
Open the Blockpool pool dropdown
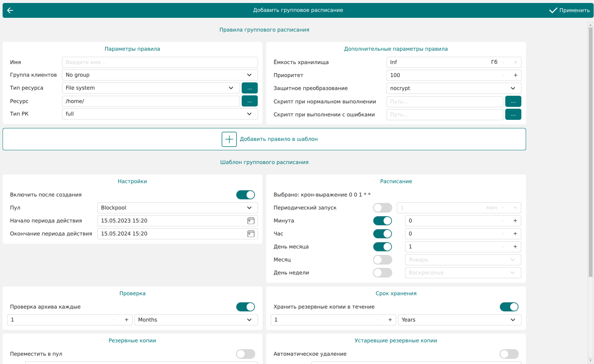click(177, 208)
